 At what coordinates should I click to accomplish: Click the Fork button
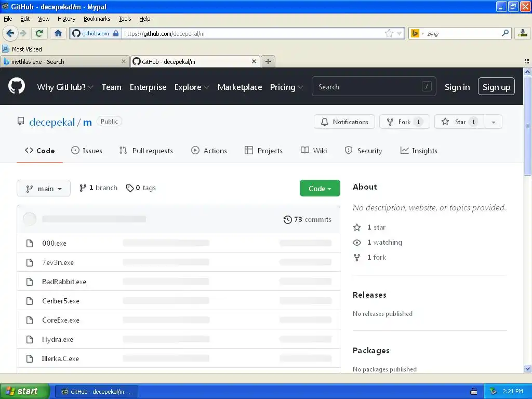point(404,122)
